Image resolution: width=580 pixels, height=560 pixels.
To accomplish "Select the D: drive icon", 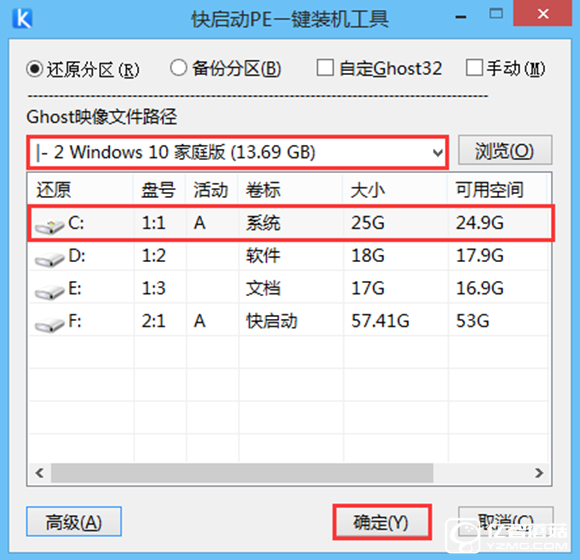I will point(49,259).
